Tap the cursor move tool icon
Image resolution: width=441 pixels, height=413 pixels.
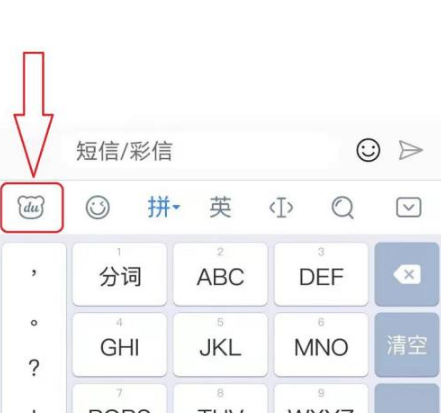(281, 208)
